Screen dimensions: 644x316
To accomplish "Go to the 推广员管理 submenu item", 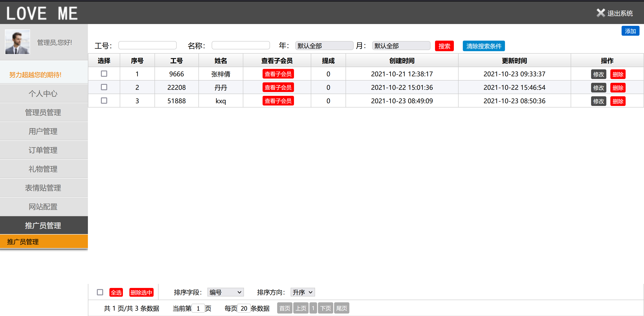I will point(23,242).
